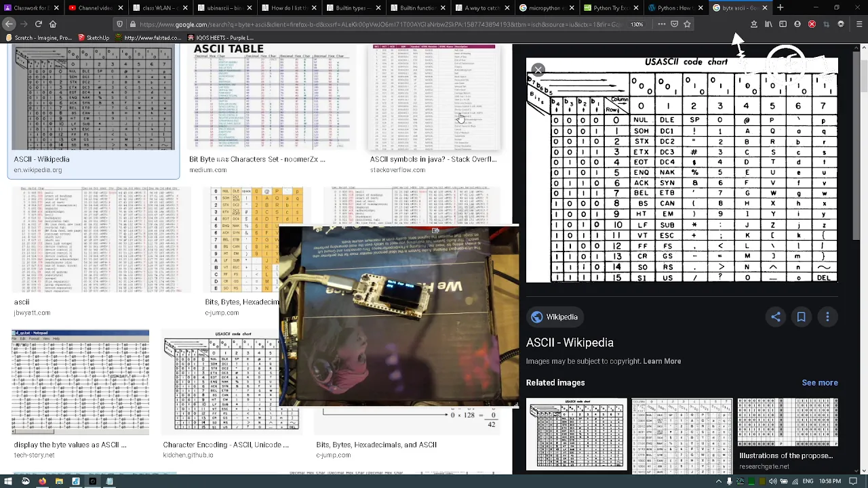This screenshot has height=488, width=868.
Task: Open first related USASCII chart thumbnail
Action: (x=576, y=434)
